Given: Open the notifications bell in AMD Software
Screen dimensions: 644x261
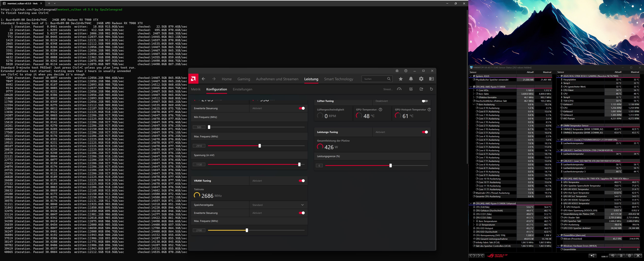Looking at the screenshot, I should [x=411, y=79].
